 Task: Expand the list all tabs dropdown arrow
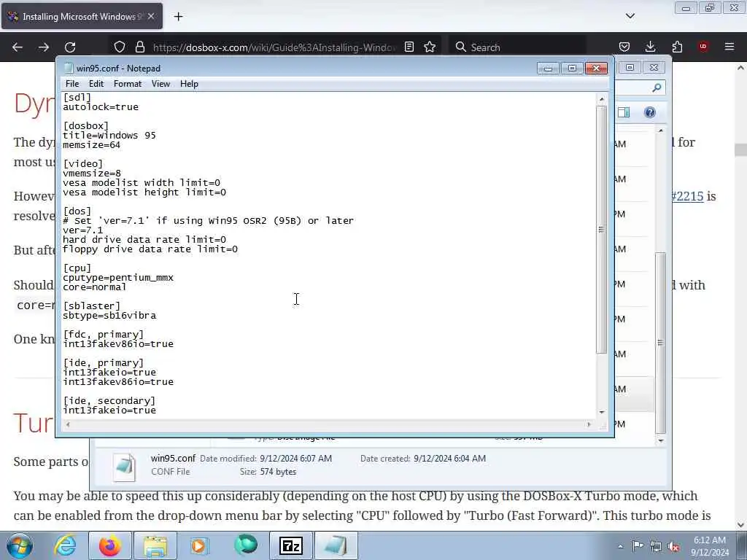(x=630, y=16)
